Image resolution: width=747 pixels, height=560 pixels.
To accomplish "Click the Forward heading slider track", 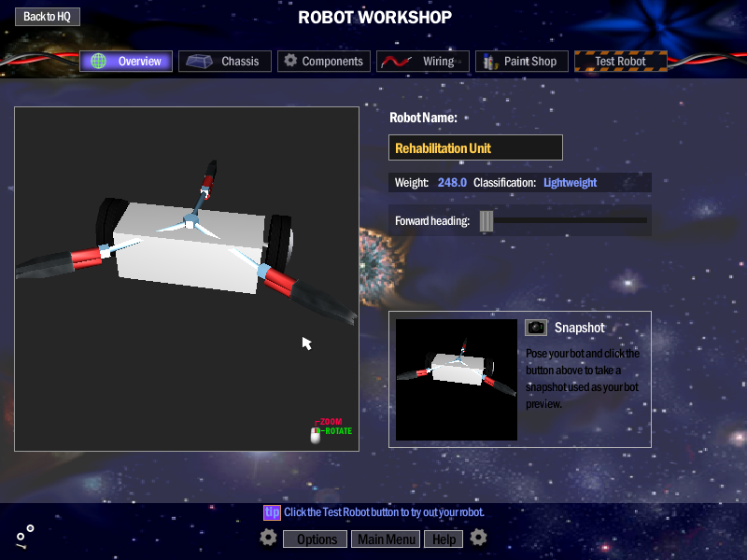I will [x=570, y=220].
